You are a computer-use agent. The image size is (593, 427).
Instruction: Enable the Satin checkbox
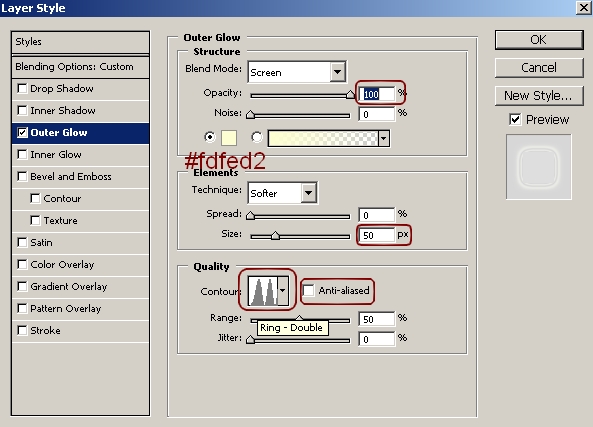(22, 242)
